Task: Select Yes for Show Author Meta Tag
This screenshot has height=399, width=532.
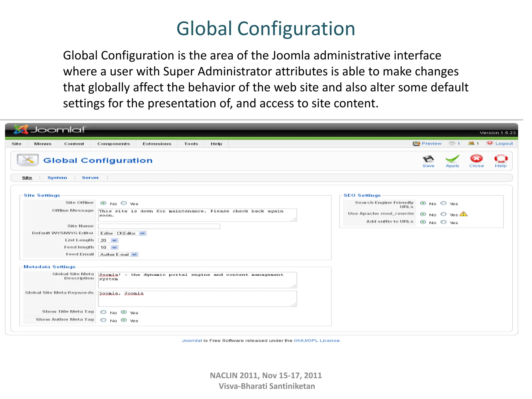Action: click(124, 320)
